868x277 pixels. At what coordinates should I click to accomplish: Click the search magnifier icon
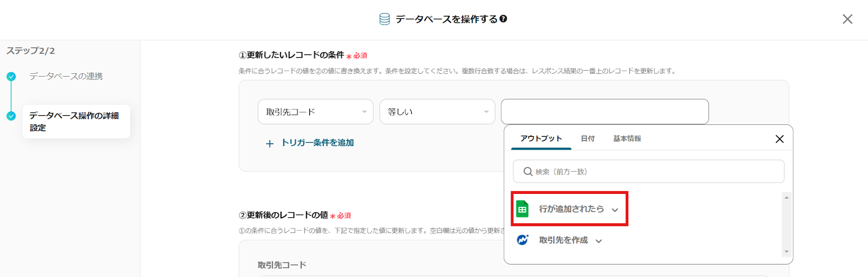tap(527, 172)
